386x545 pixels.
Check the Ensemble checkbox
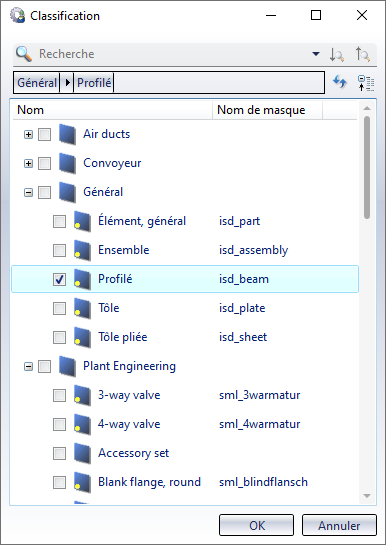coord(59,250)
